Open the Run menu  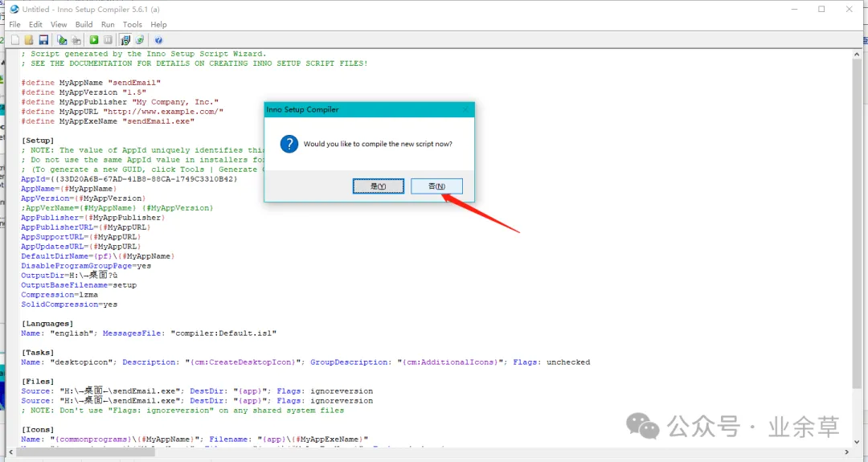point(108,24)
